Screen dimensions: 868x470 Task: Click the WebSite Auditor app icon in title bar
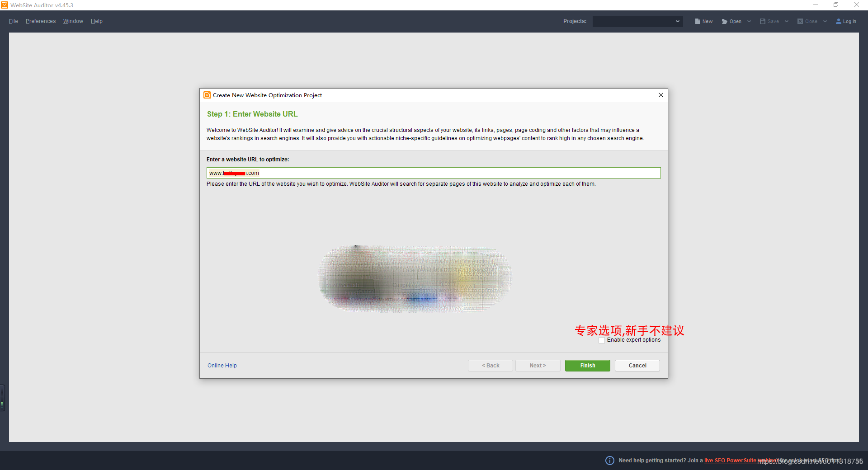coord(5,5)
